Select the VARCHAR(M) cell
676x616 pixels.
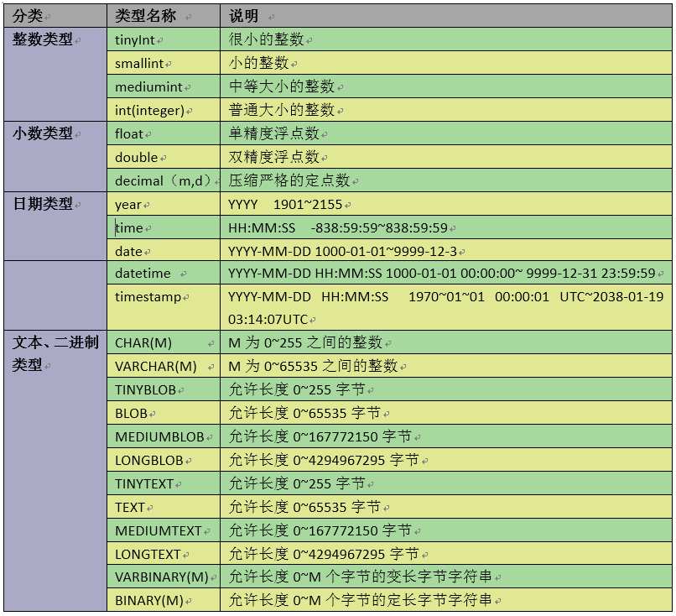click(164, 366)
